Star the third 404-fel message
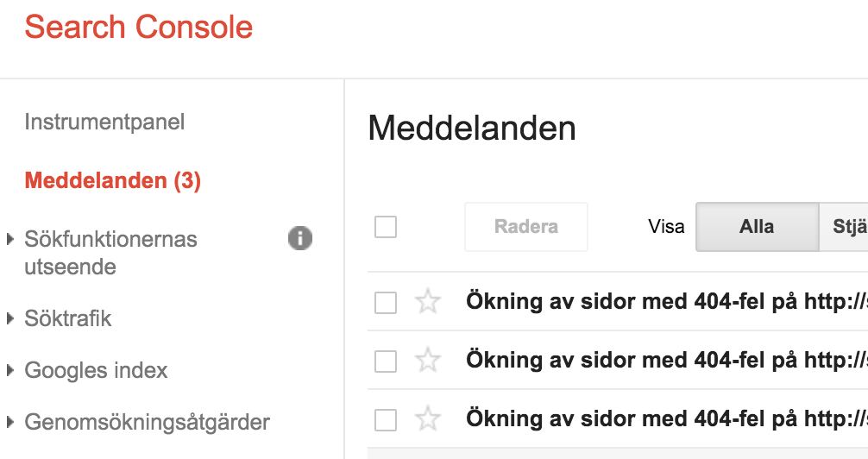This screenshot has height=459, width=868. 428,419
